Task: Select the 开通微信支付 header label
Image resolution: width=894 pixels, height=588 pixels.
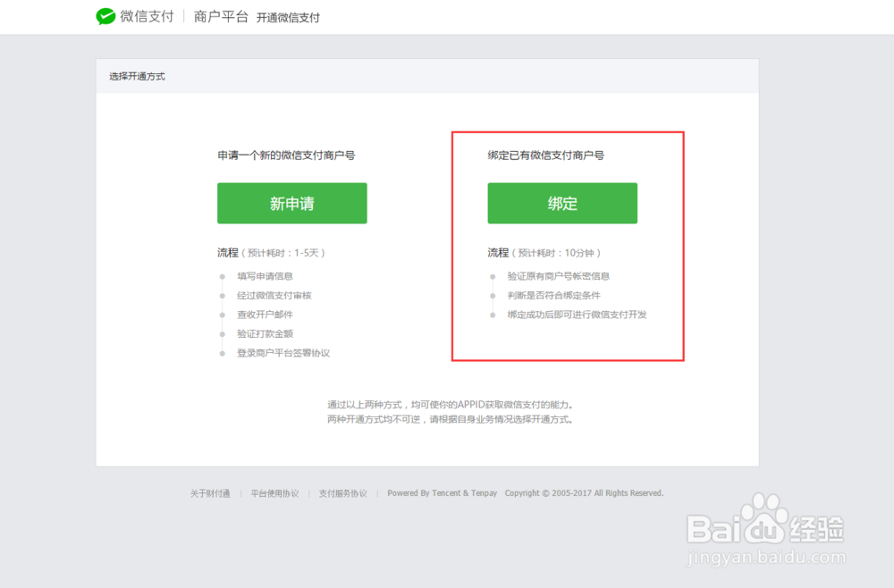Action: pyautogui.click(x=289, y=17)
